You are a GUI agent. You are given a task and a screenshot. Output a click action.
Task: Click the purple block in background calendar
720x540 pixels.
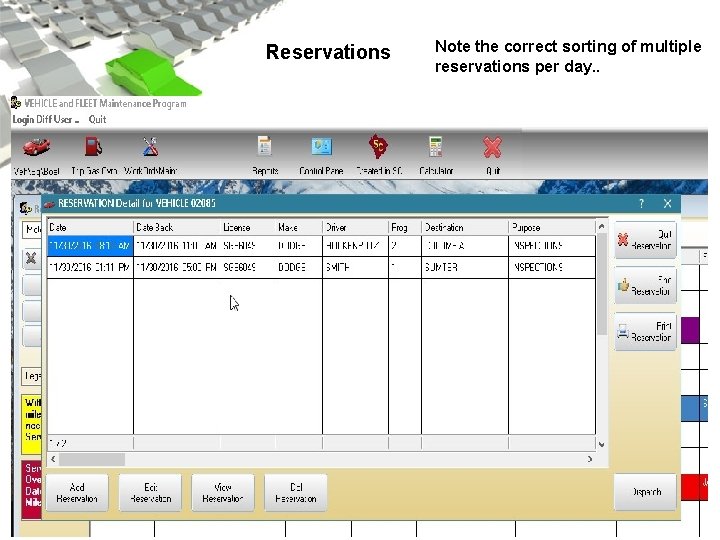[x=690, y=330]
